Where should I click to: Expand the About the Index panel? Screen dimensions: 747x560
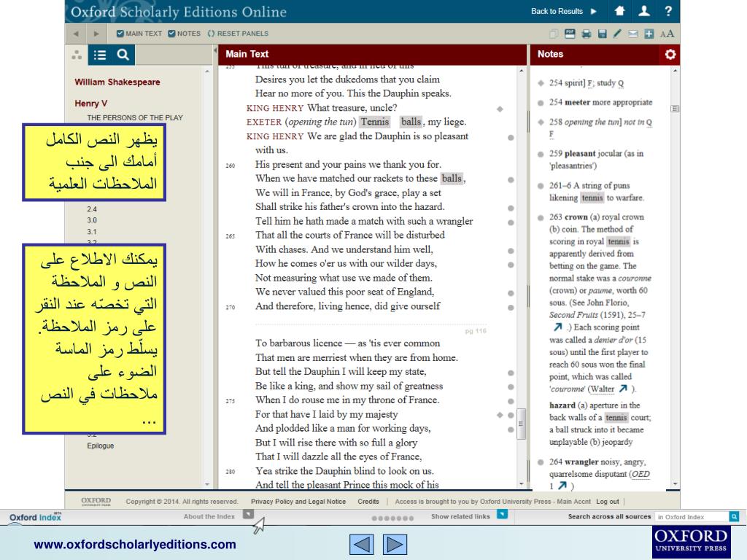coord(248,514)
